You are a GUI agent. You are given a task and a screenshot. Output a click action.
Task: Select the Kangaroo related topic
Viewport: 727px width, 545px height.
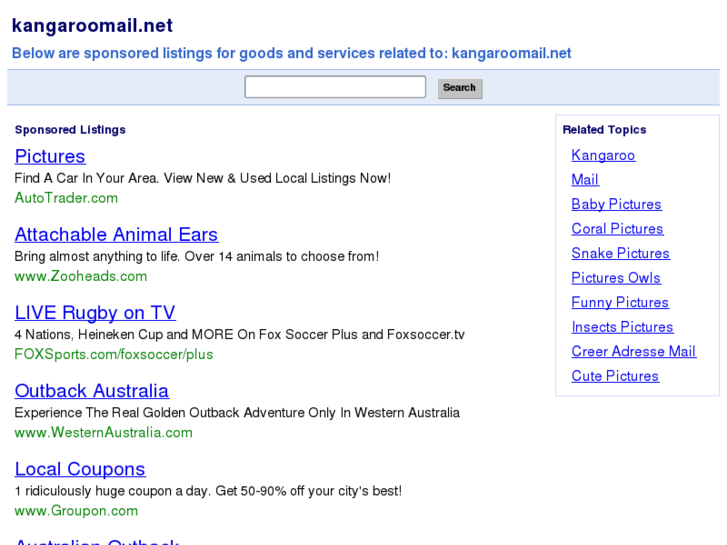[x=603, y=155]
